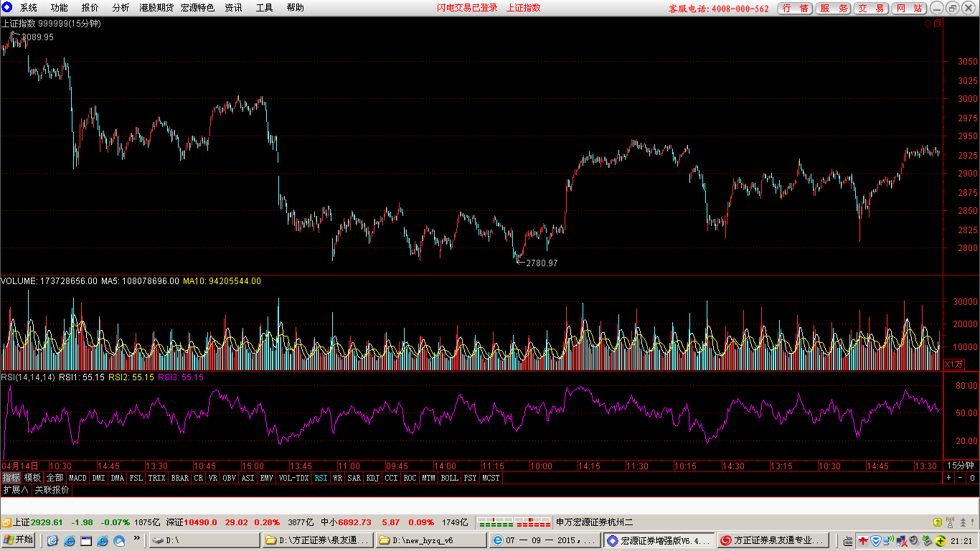
Task: Click the 深证 10490.0 index quote
Action: click(x=192, y=522)
